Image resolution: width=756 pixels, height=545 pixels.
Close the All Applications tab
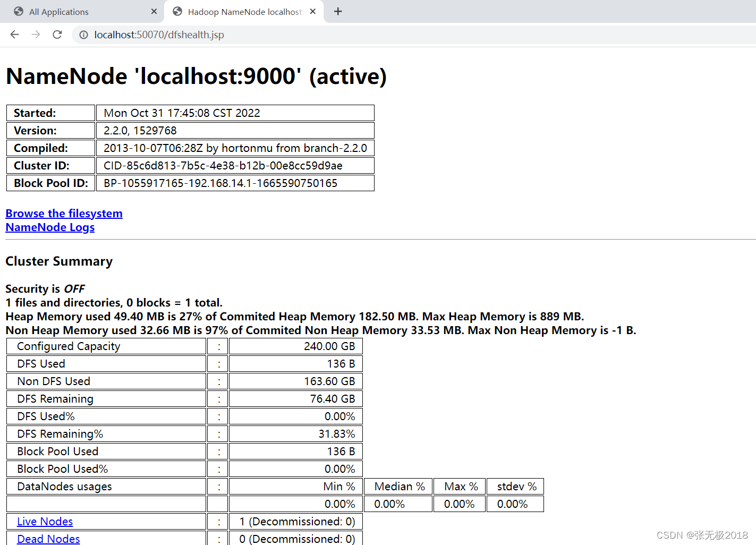[x=154, y=11]
